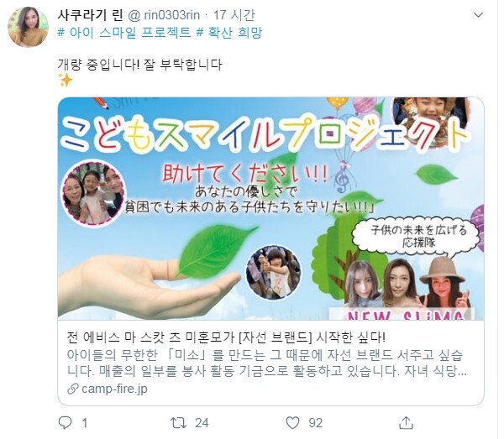Screen dimensions: 504x439
Task: Click the link card title about 자선 브랜드
Action: point(226,337)
